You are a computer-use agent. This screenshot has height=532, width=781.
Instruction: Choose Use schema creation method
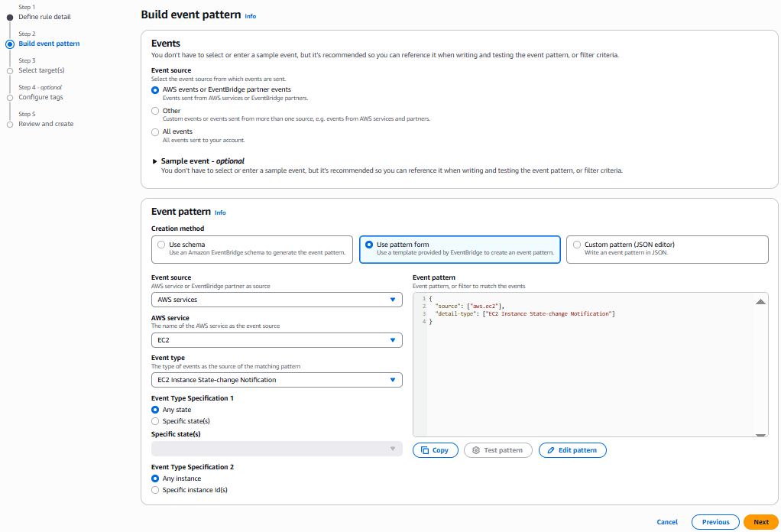[161, 245]
